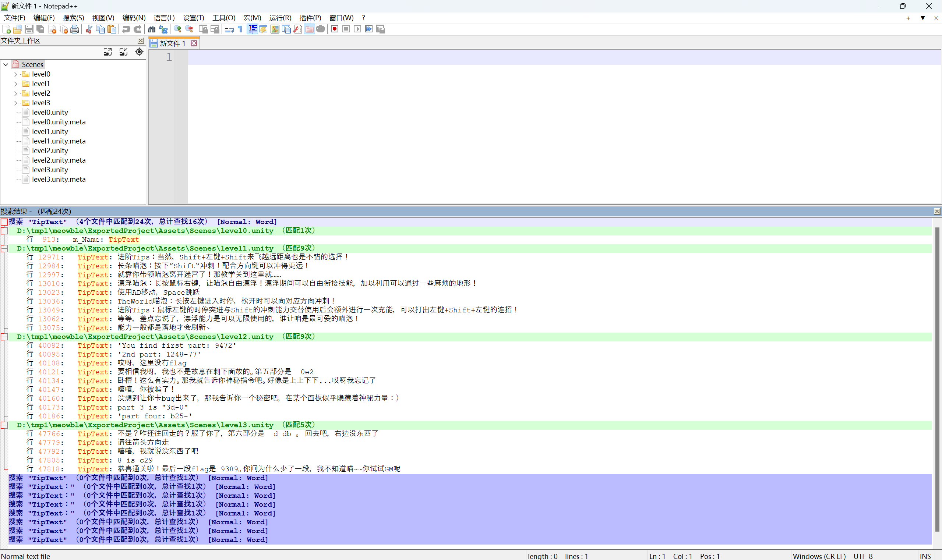Click the Close file toolbar icon
Viewport: 942px width, 560px height.
point(52,29)
